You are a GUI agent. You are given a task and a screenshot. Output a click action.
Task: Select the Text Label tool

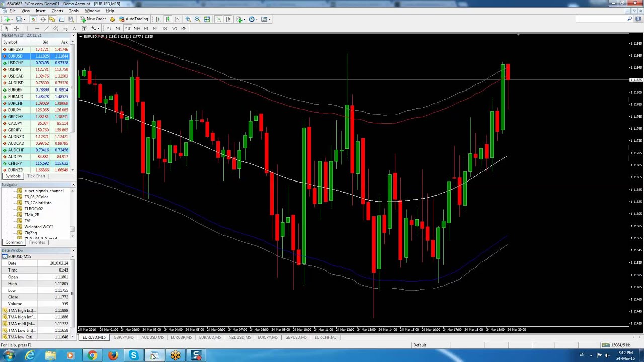point(84,28)
